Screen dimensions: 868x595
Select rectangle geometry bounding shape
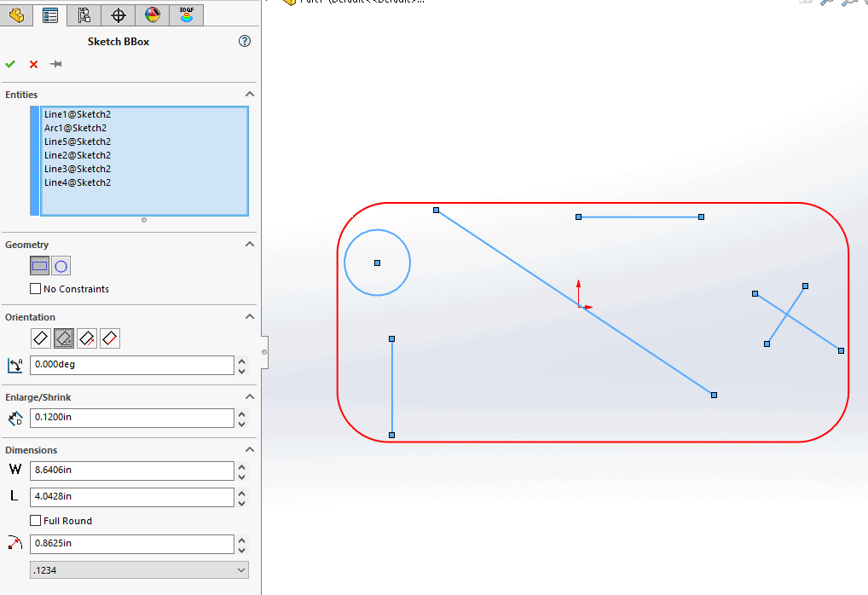coord(40,266)
